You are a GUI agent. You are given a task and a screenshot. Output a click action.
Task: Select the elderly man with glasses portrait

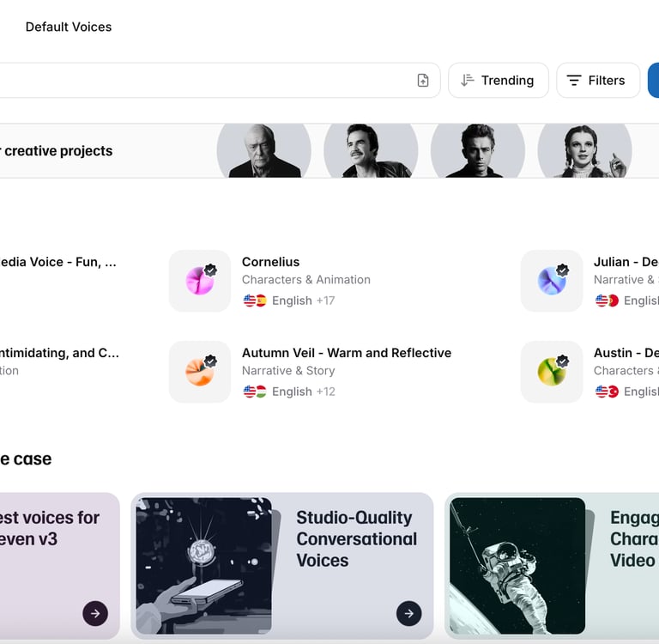(264, 151)
